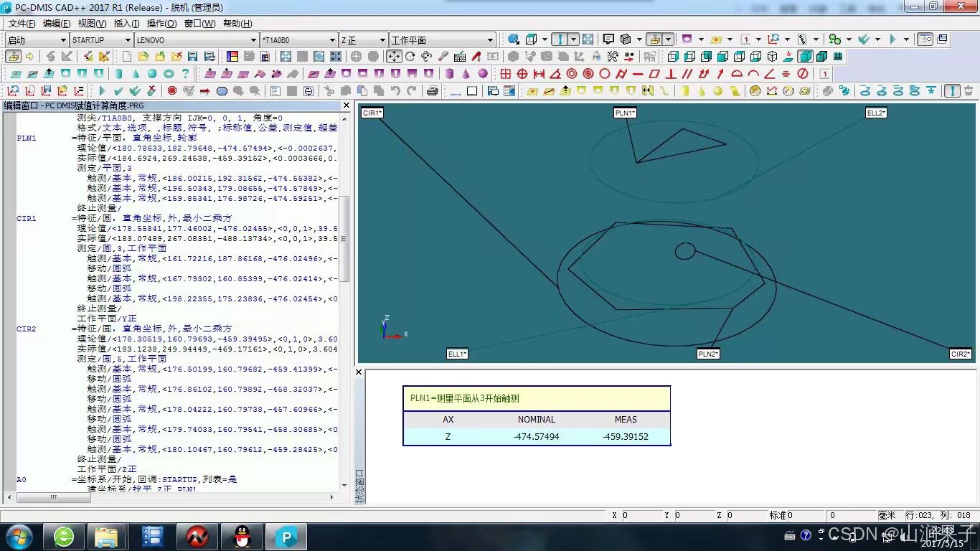980x551 pixels.
Task: Click the PLN2* label in graphics view
Action: pyautogui.click(x=708, y=354)
